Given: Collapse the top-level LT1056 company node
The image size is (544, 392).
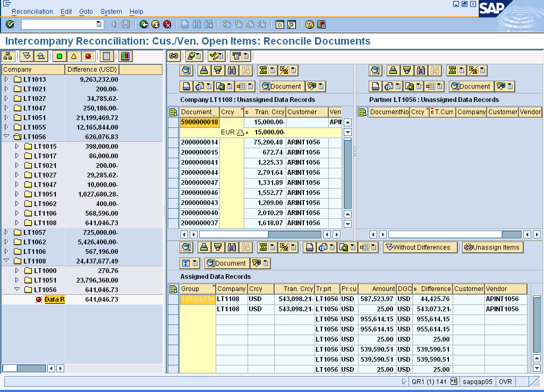Looking at the screenshot, I should (6, 137).
